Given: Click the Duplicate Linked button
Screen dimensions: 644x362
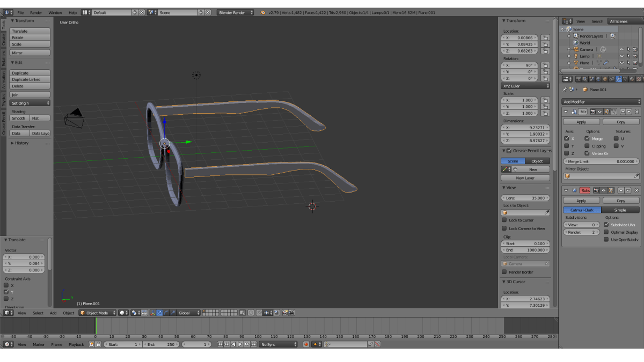Looking at the screenshot, I should (30, 79).
